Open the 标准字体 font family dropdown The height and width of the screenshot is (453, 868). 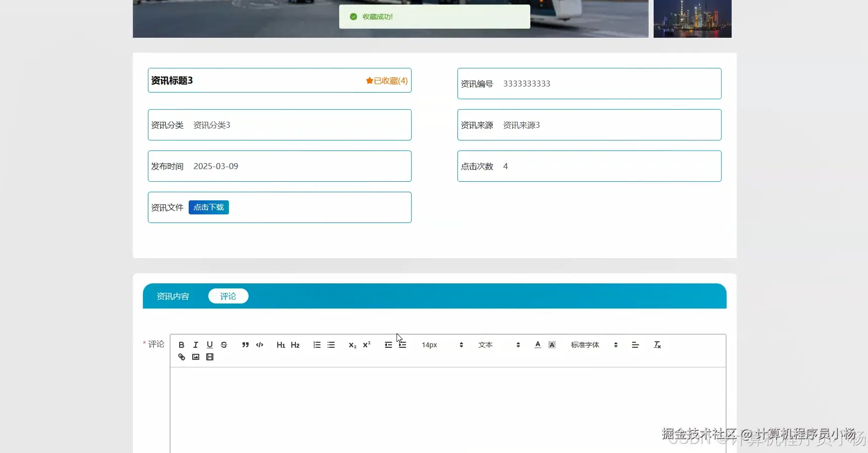point(594,345)
